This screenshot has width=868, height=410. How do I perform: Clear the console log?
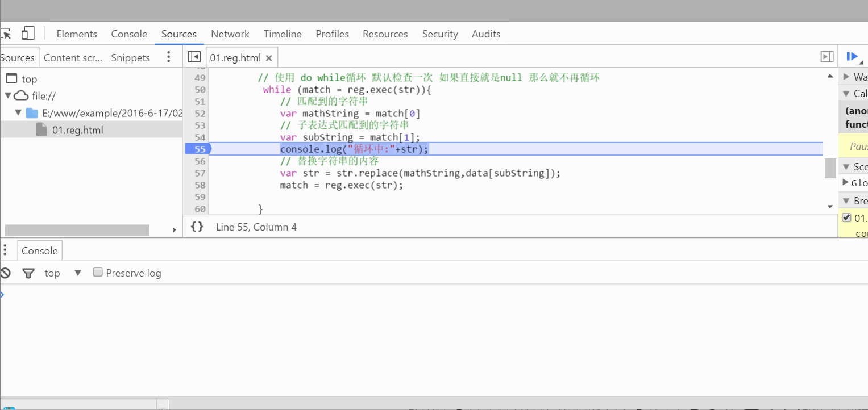point(6,273)
